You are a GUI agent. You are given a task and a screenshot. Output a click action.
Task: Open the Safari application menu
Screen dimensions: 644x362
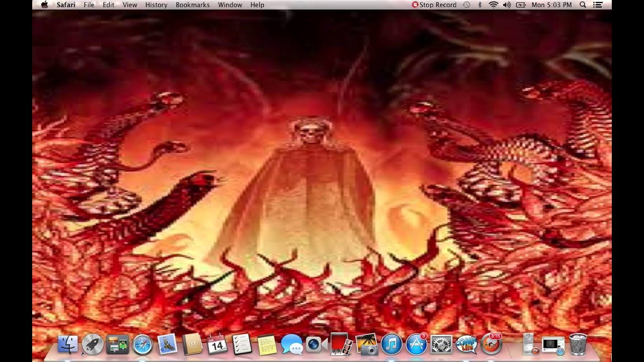point(66,5)
